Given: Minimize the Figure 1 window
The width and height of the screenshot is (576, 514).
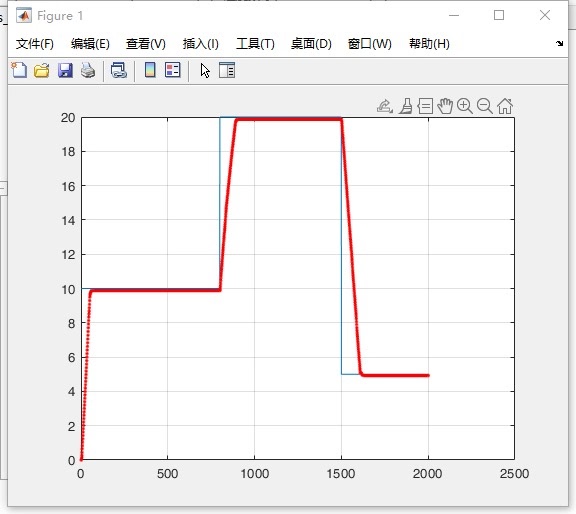Looking at the screenshot, I should [x=454, y=15].
